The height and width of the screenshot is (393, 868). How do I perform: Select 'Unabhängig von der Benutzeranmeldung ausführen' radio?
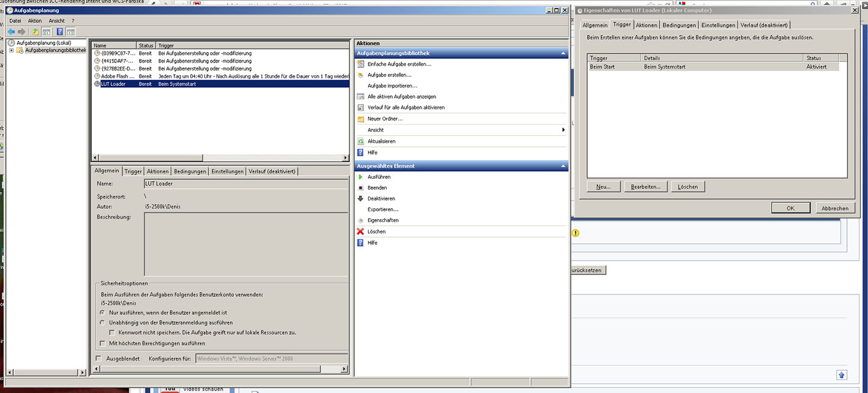102,323
